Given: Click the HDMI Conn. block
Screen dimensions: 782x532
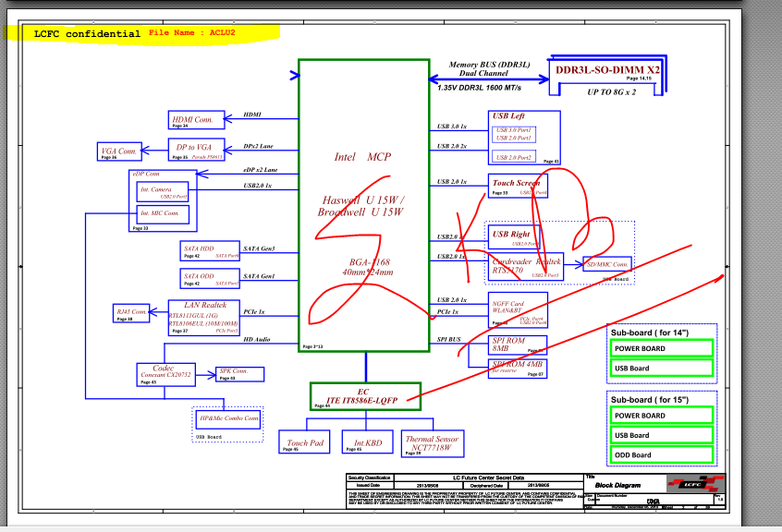Looking at the screenshot, I should (x=196, y=119).
